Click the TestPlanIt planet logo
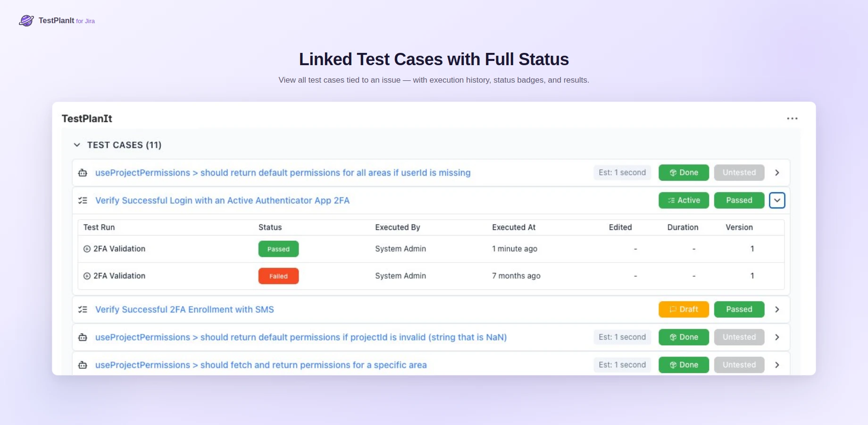 pyautogui.click(x=26, y=20)
